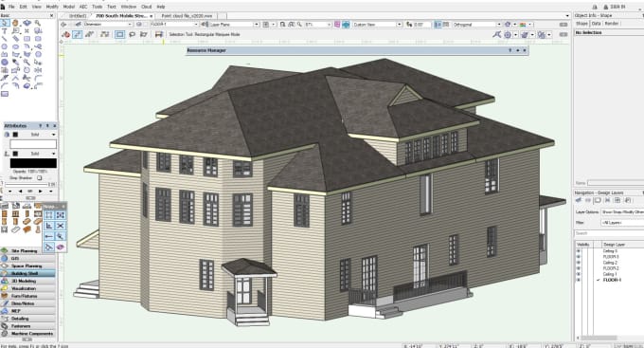The image size is (644, 348).
Task: Activate the Flyover tool in Basic palette
Action: click(27, 23)
